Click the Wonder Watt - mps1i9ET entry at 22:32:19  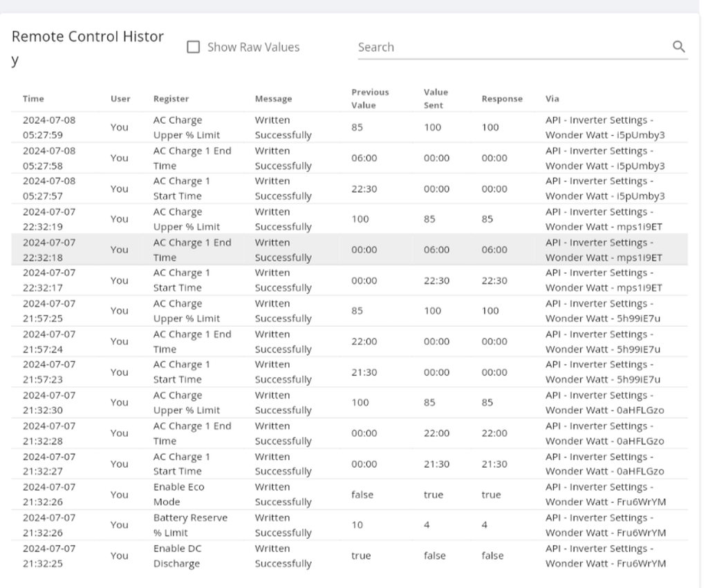pyautogui.click(x=604, y=227)
